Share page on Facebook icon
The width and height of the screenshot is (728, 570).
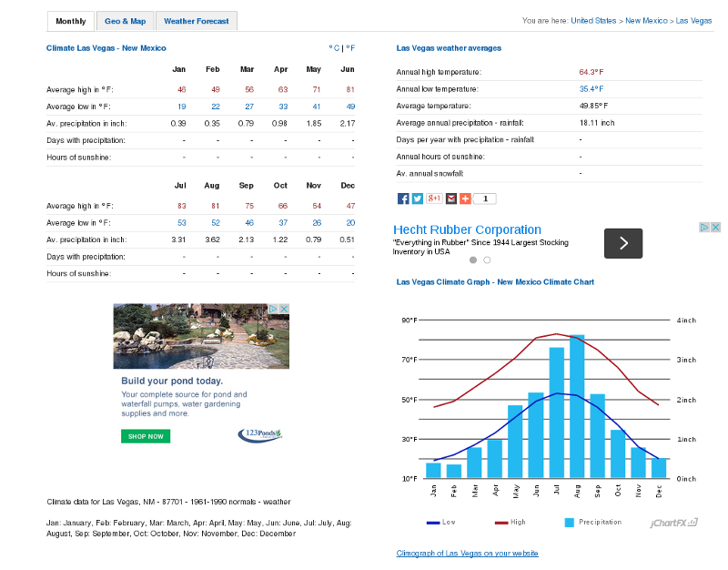pos(403,198)
